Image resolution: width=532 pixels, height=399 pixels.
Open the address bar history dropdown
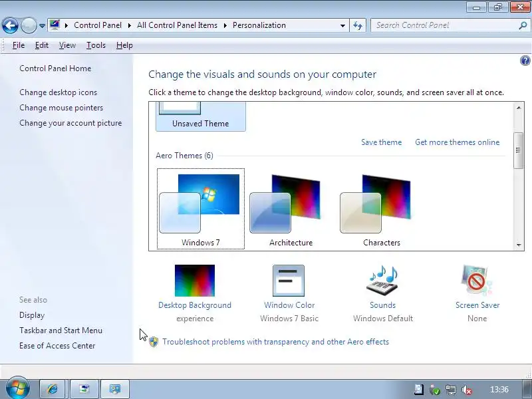pos(342,25)
